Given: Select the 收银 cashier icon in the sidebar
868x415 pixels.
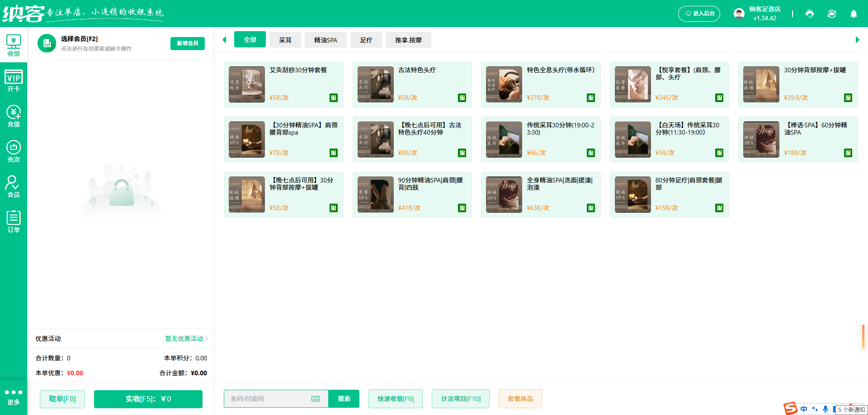Looking at the screenshot, I should 14,45.
